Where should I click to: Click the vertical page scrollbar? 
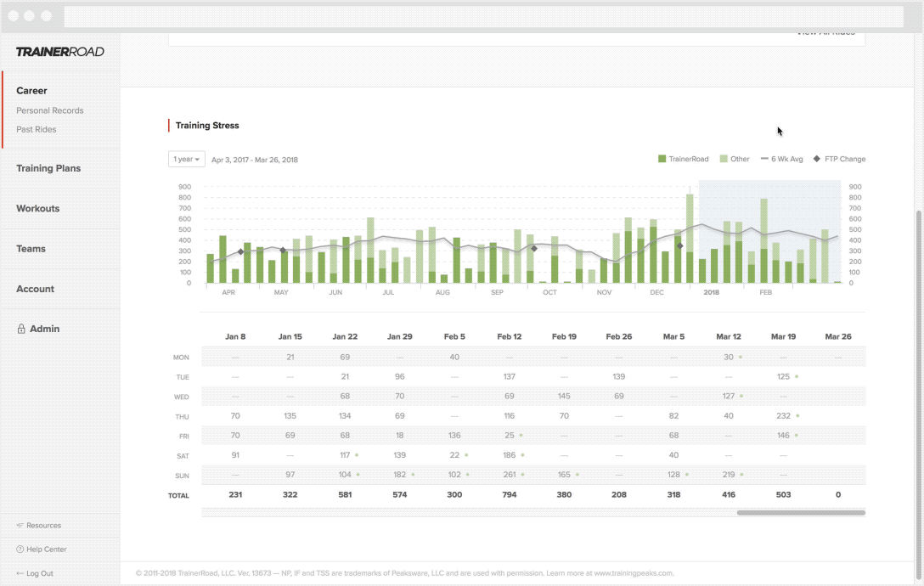tap(919, 395)
